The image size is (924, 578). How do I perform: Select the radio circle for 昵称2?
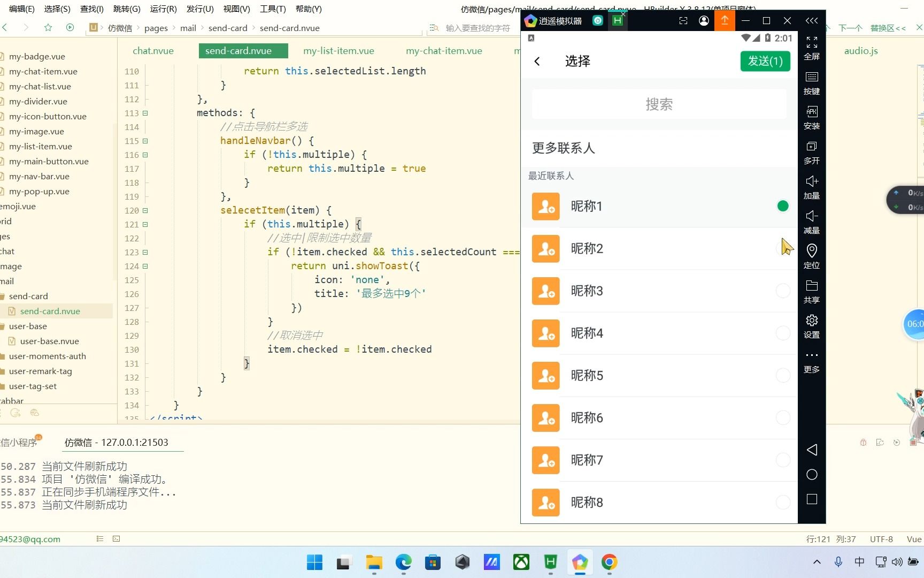point(783,248)
